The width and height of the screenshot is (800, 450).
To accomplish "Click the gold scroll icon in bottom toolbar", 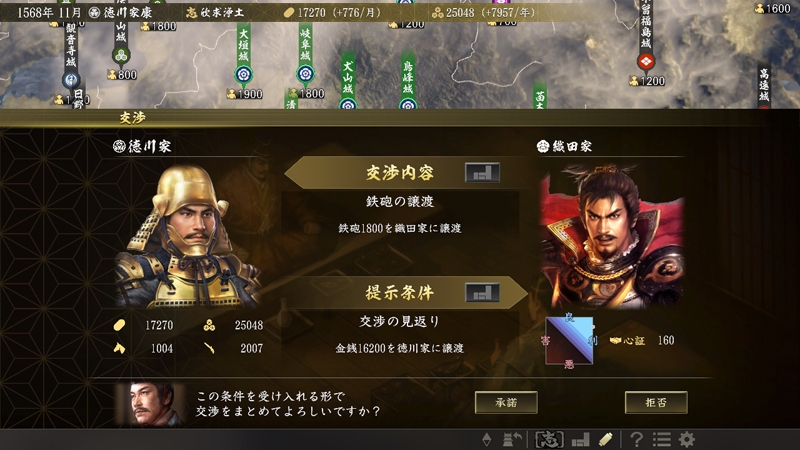I will click(x=605, y=439).
